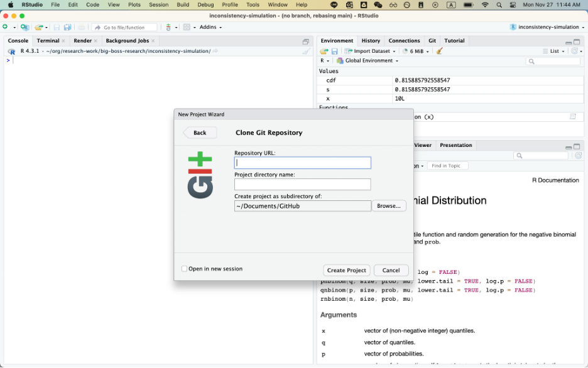Click the workspace panes grid icon
The width and height of the screenshot is (588, 368).
[x=187, y=27]
